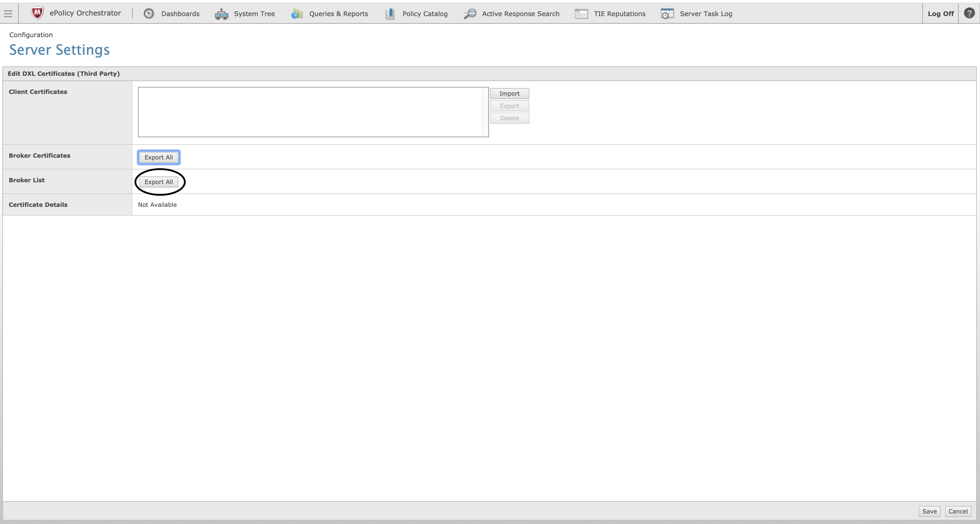This screenshot has height=524, width=980.
Task: Select the empty Client Certificates list box
Action: (x=313, y=111)
